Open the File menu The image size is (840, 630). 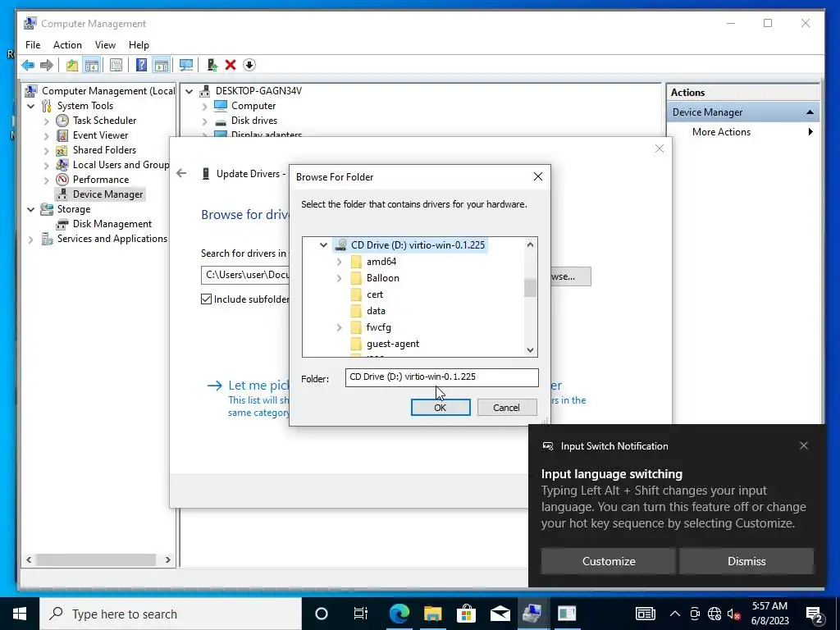(x=33, y=45)
